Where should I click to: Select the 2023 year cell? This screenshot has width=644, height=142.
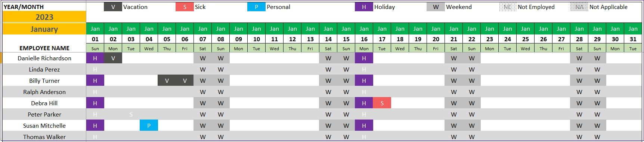44,17
